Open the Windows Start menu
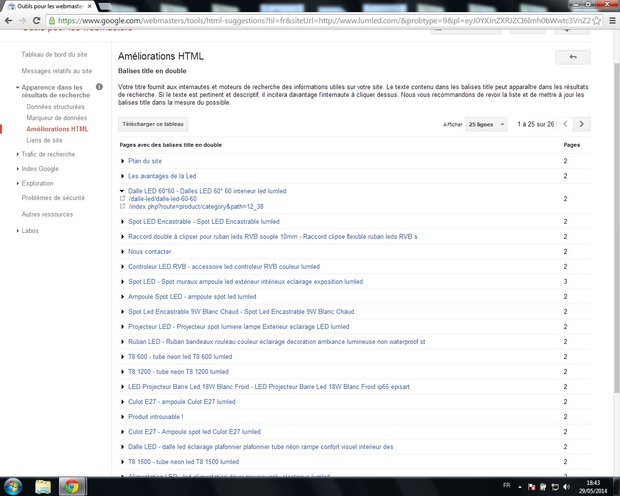 click(14, 486)
